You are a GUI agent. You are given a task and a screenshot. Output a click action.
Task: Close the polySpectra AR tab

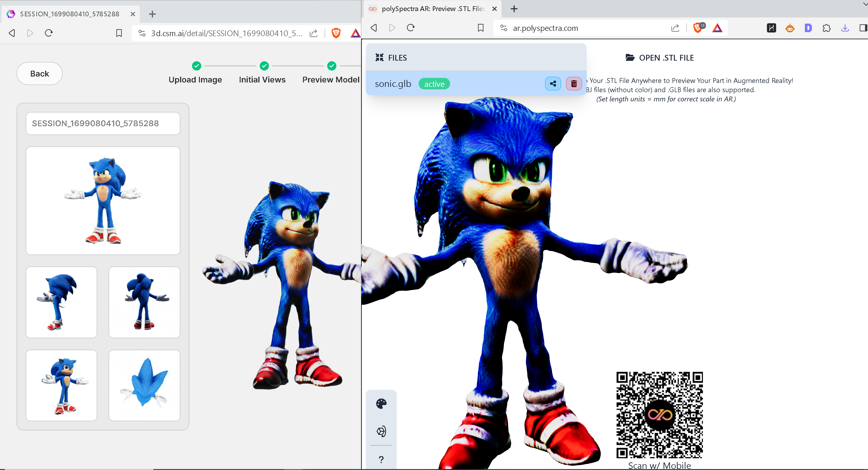494,9
